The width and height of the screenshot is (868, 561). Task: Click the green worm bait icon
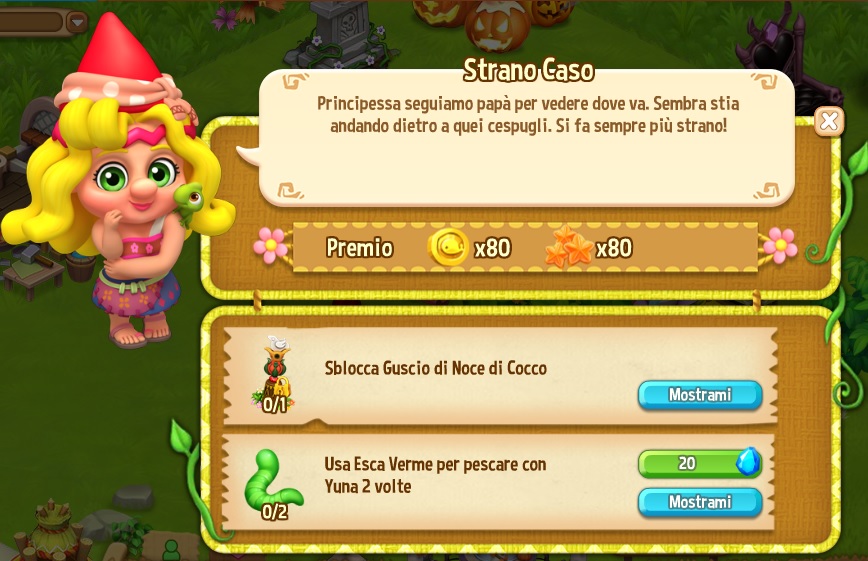273,482
